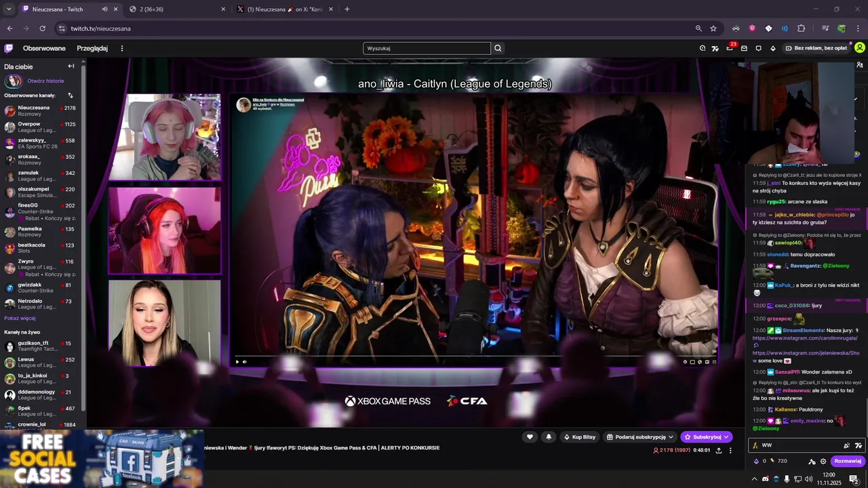
Task: Open the chat settings gear
Action: 823,462
